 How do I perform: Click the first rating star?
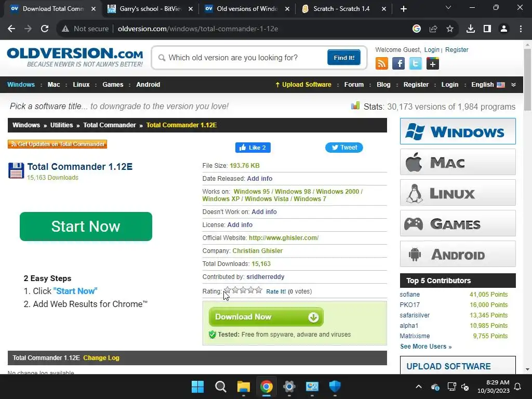[228, 290]
